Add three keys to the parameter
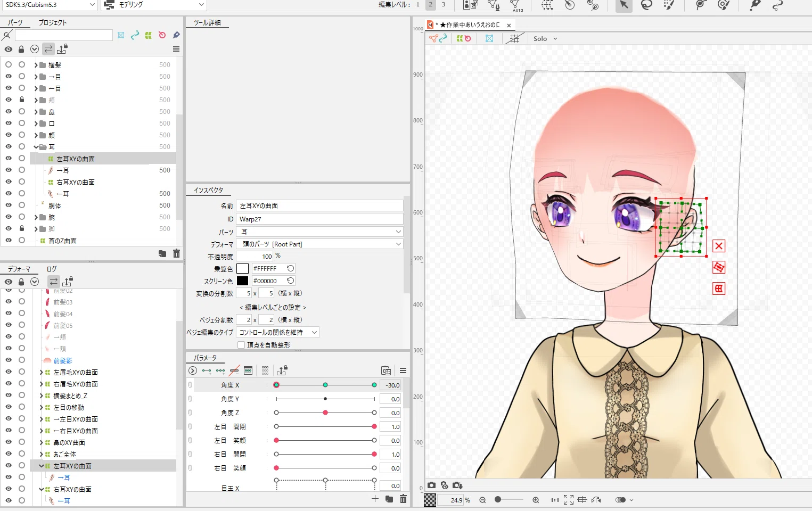 tap(220, 370)
